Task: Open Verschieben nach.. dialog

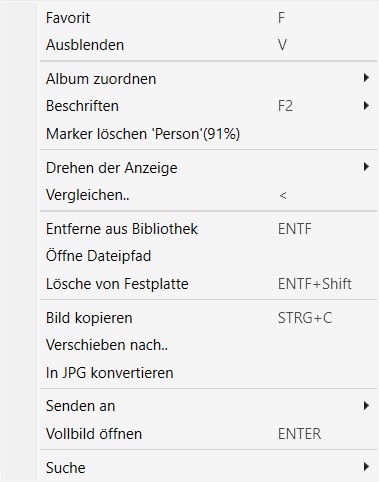Action: [x=208, y=345]
